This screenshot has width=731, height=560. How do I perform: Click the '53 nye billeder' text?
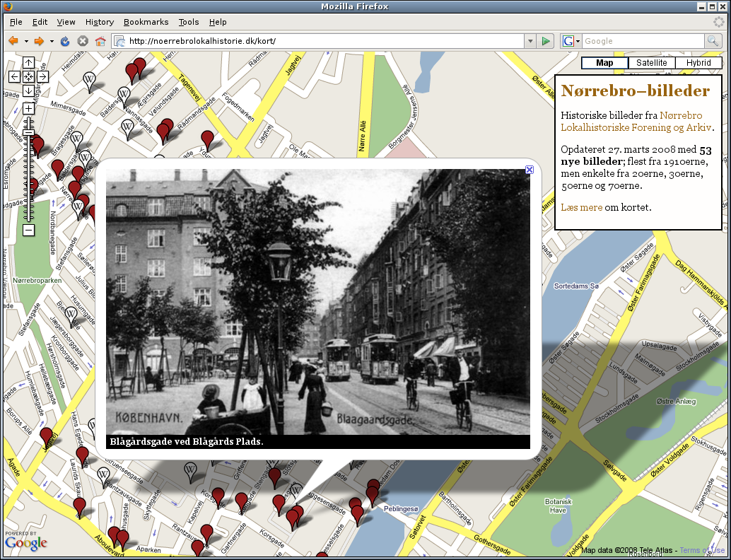tap(636, 156)
